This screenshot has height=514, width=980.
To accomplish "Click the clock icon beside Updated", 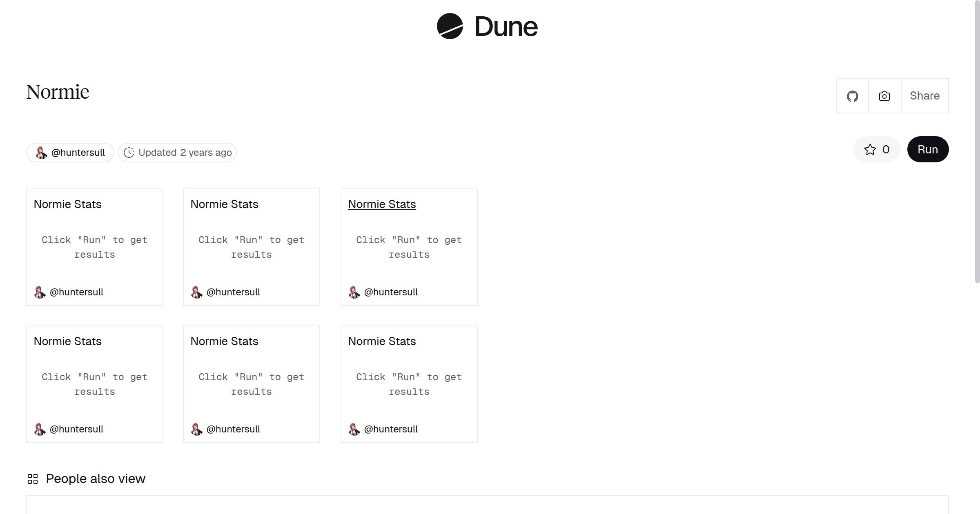I will pyautogui.click(x=129, y=153).
